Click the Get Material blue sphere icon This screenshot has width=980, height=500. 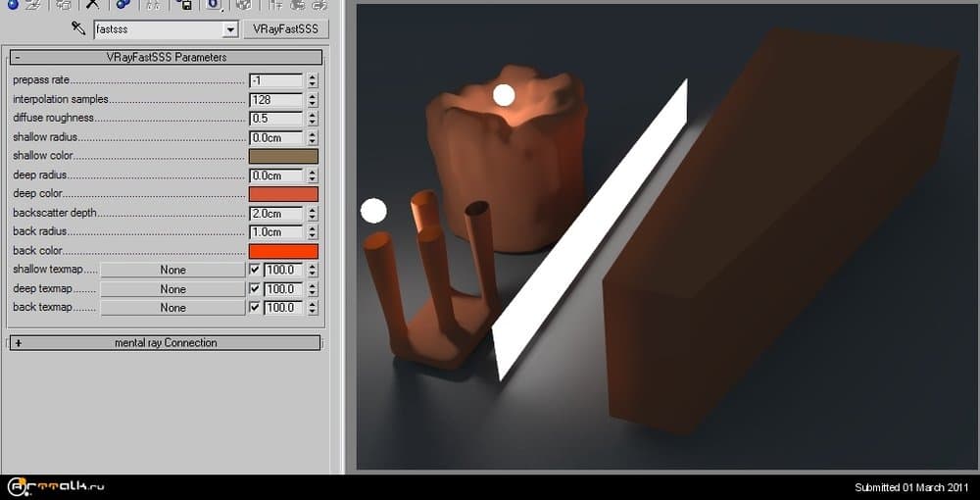(12, 5)
